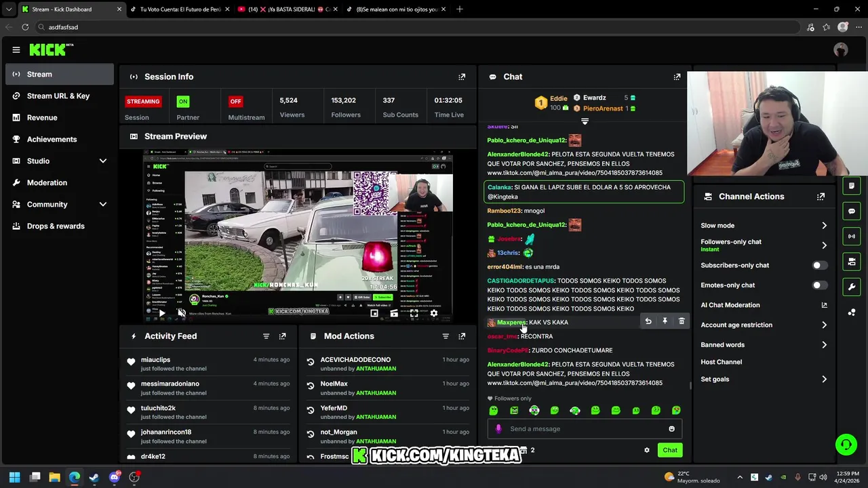Image resolution: width=868 pixels, height=488 pixels.
Task: Pop out the Channel Actions panel
Action: (821, 197)
